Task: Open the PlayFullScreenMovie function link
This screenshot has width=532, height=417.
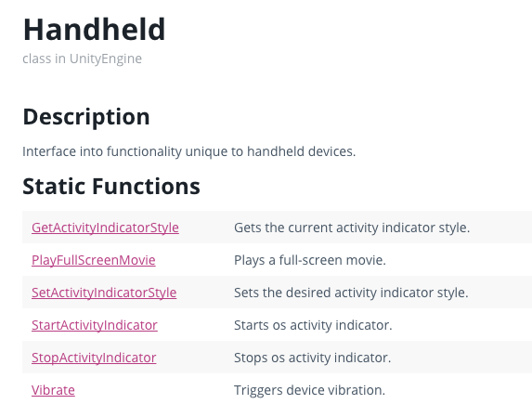Action: pyautogui.click(x=94, y=260)
